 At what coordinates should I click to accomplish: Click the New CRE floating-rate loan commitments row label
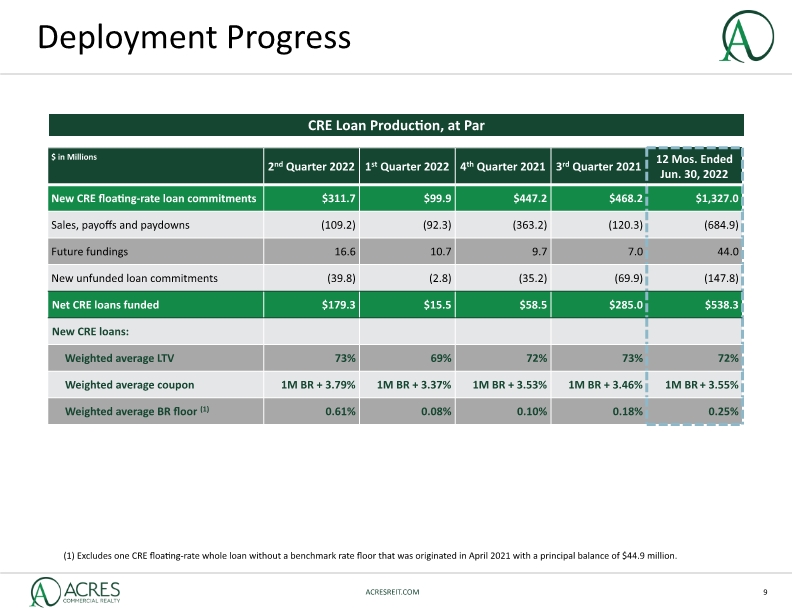coord(154,198)
